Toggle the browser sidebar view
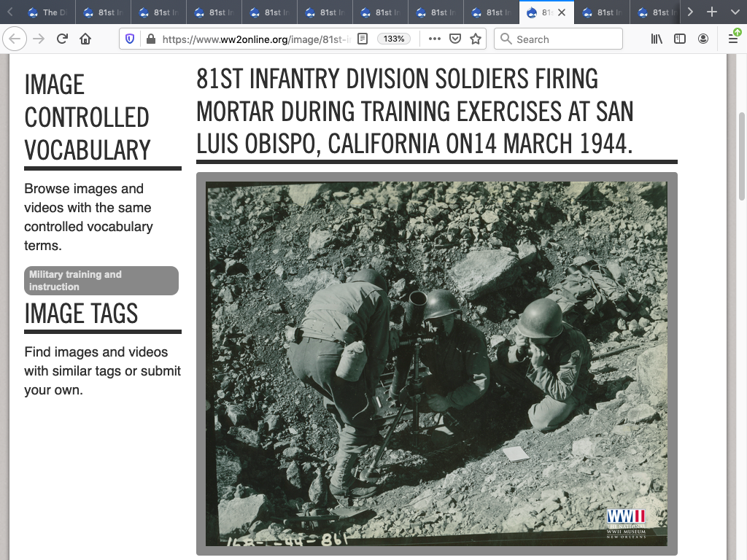 [680, 39]
